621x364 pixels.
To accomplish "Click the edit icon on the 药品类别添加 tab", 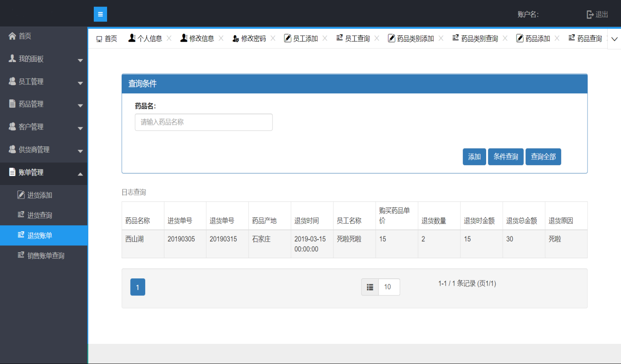I will (391, 38).
